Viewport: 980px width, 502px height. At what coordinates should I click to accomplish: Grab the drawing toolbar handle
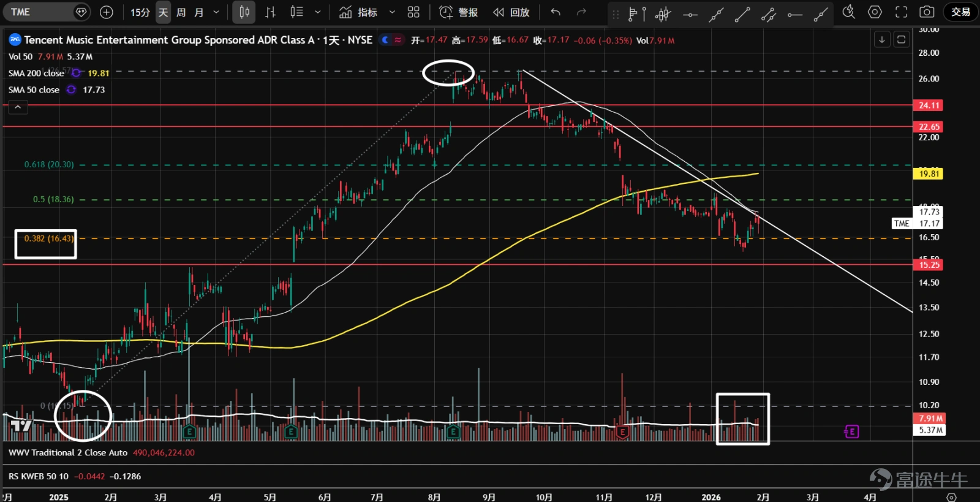pos(616,13)
